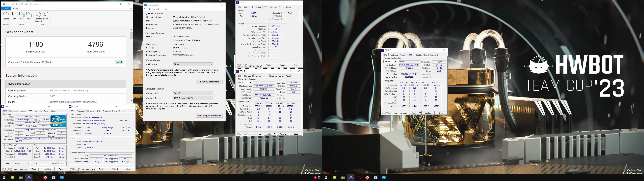Image resolution: width=644 pixels, height=181 pixels.
Task: Click the Upload icon in Geekbench ribbon
Action: pos(6,15)
